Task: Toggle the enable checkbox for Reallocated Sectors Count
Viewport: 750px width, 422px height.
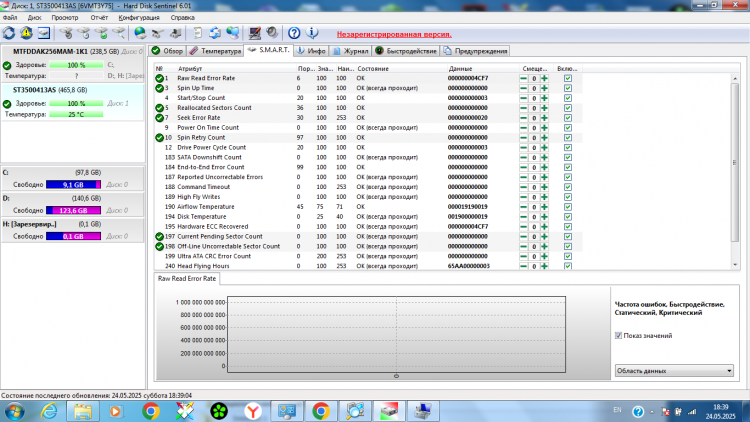Action: 568,108
